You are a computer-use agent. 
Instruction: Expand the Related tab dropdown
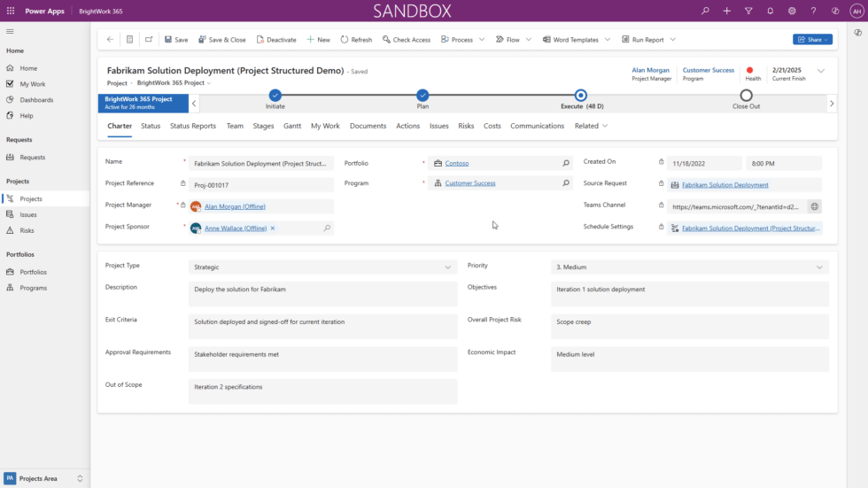(x=591, y=126)
